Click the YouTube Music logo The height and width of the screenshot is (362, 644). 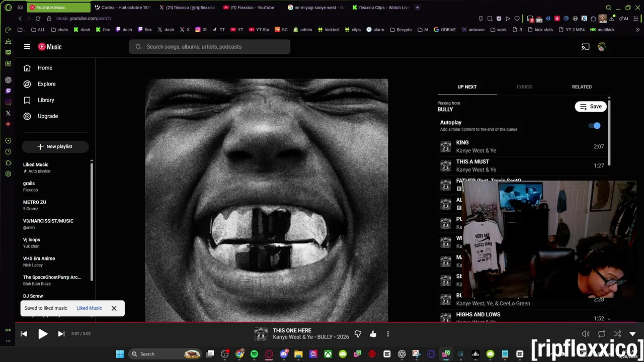(50, 47)
